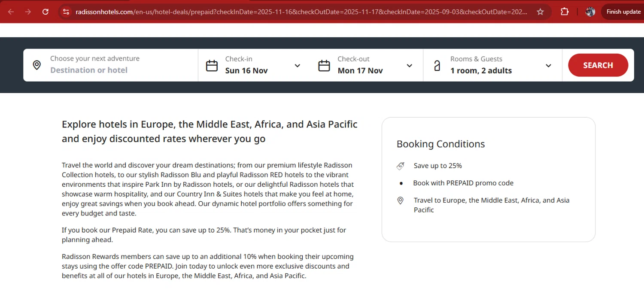This screenshot has height=291, width=644.
Task: Click the Booking Conditions heading
Action: tap(440, 144)
